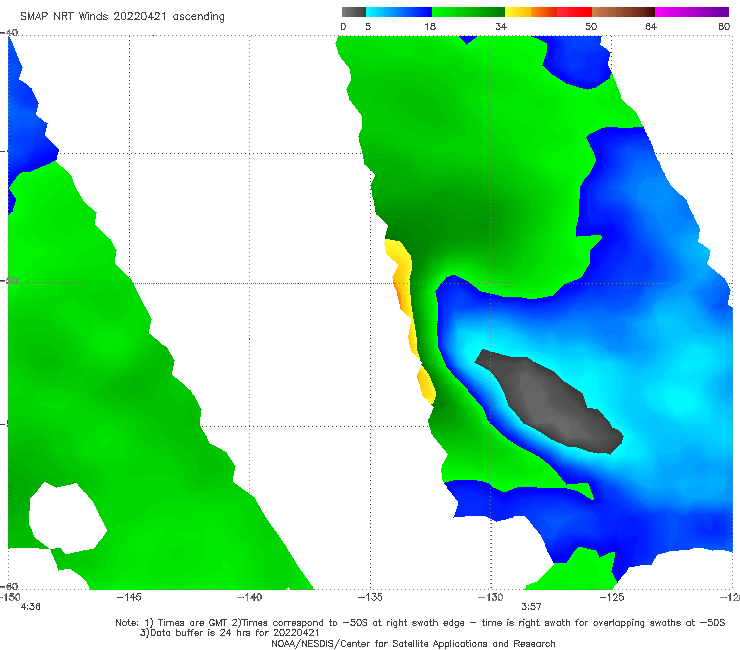Click the colorbar label '50'

click(x=591, y=27)
